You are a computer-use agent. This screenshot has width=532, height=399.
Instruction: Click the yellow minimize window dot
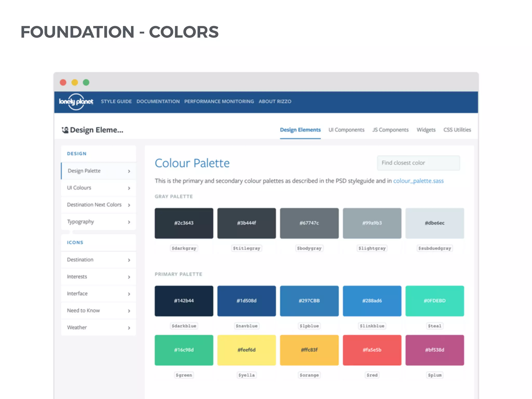pos(75,82)
